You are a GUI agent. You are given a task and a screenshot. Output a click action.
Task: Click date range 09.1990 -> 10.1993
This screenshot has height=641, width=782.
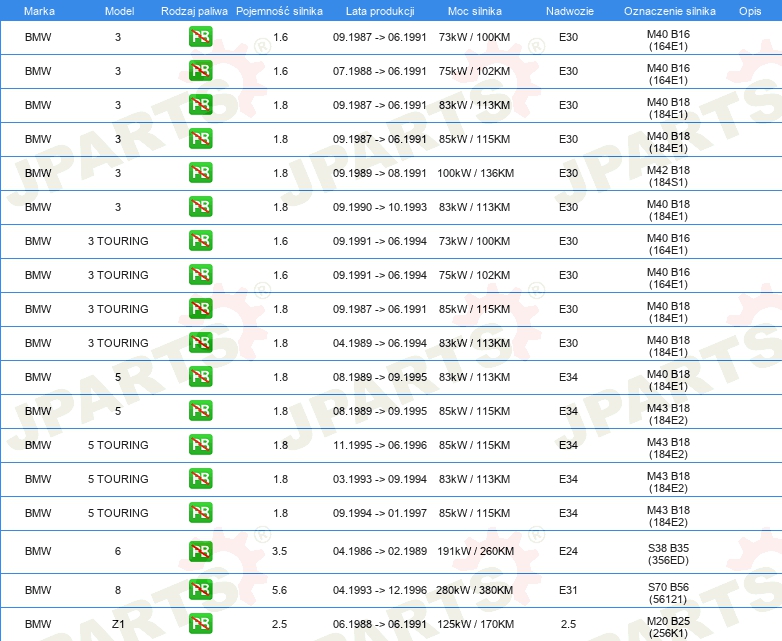[x=380, y=207]
